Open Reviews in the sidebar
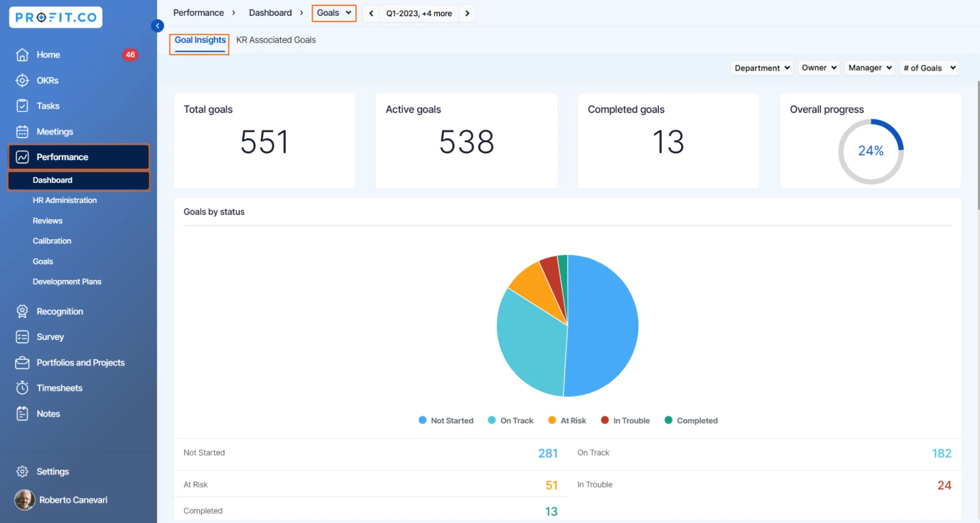980x523 pixels. 48,221
